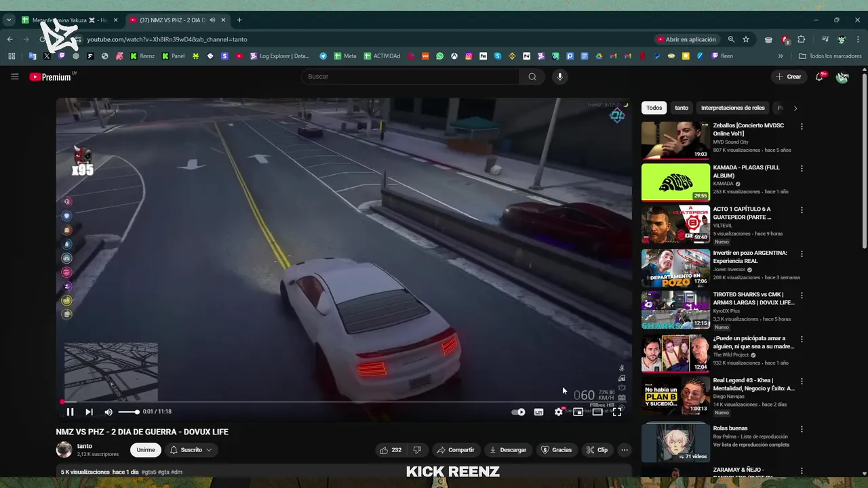Screen dimensions: 868x488
Task: Open TIROTEO SHARKS vs CMK thumbnail
Action: [x=675, y=310]
